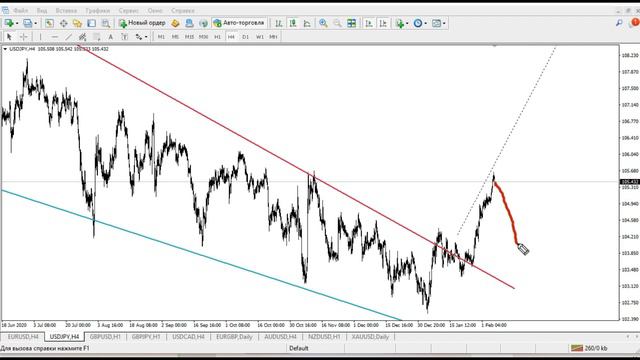The width and height of the screenshot is (640, 360).
Task: Expand the Templates dropdown arrow
Action: (444, 23)
